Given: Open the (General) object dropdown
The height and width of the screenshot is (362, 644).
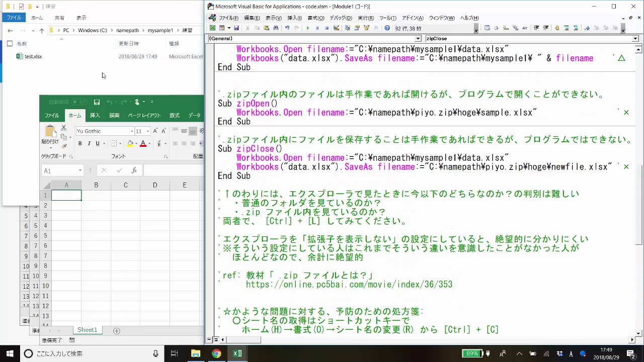Looking at the screenshot, I should point(418,39).
